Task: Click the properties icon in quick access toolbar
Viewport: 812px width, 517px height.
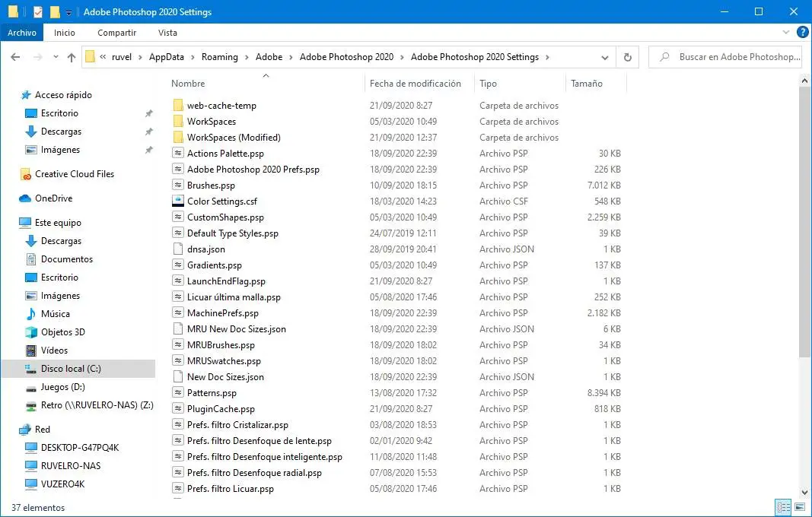Action: point(38,11)
